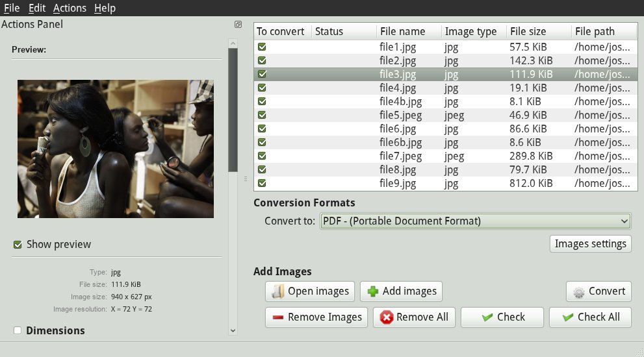Enable the Dimensions checkbox

(x=18, y=330)
